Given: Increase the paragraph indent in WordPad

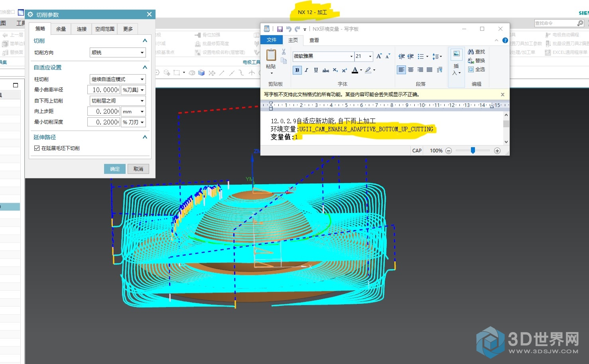Looking at the screenshot, I should point(410,57).
